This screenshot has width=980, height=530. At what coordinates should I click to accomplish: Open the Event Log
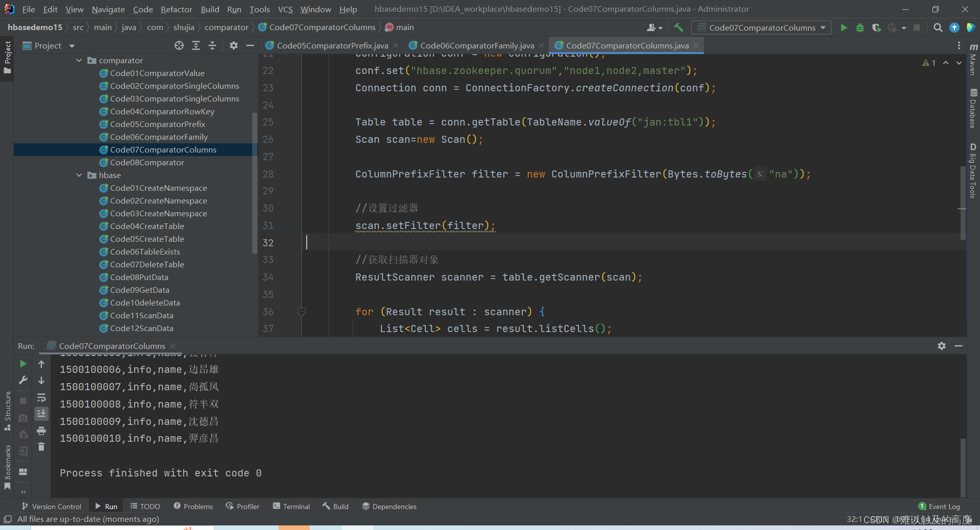(x=939, y=507)
